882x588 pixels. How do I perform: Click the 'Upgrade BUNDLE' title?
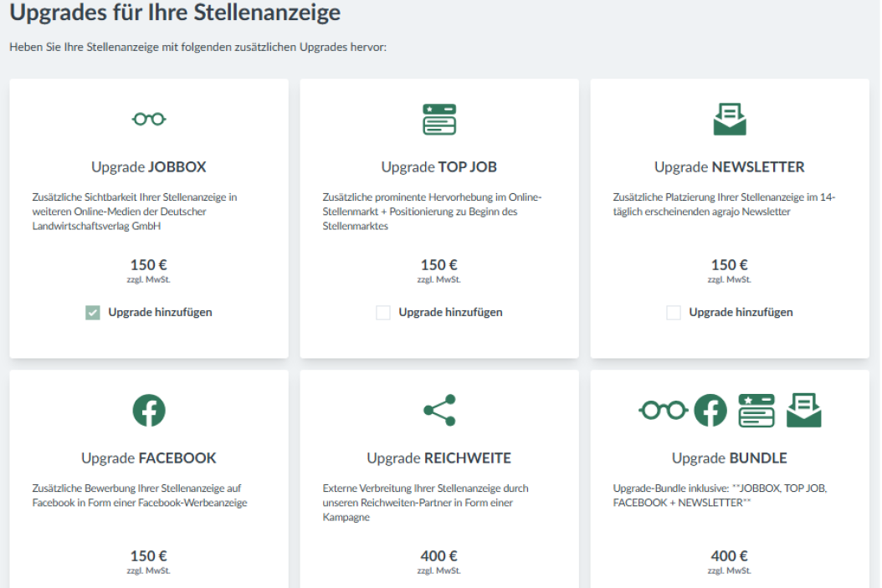[730, 458]
